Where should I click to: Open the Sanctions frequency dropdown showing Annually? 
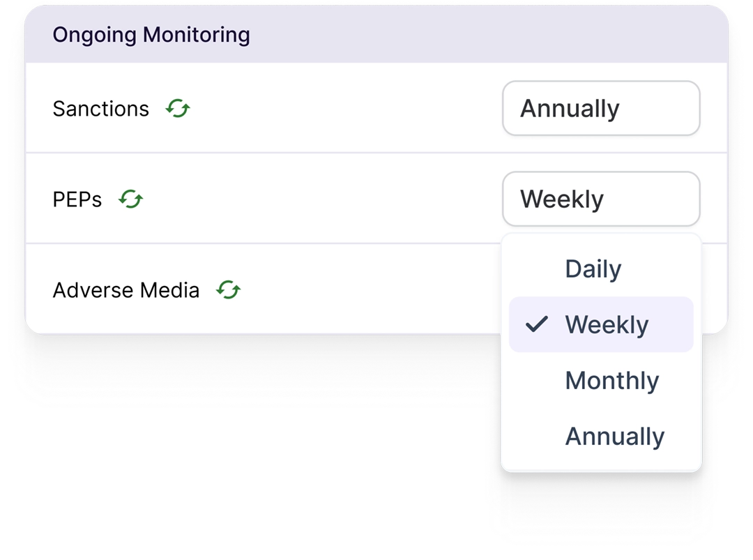[x=600, y=109]
